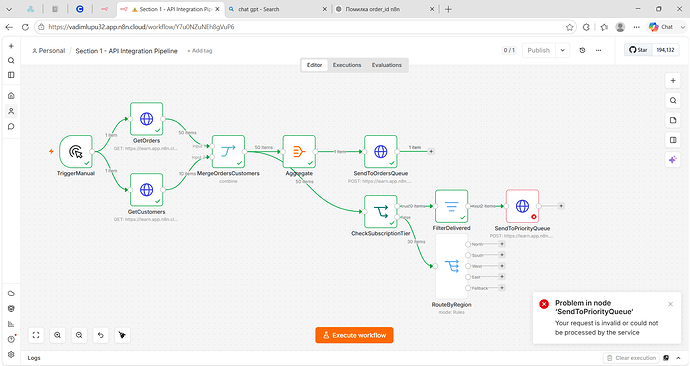The width and height of the screenshot is (690, 366).
Task: Add node after SendToPriorityQueue output
Action: tap(561, 206)
